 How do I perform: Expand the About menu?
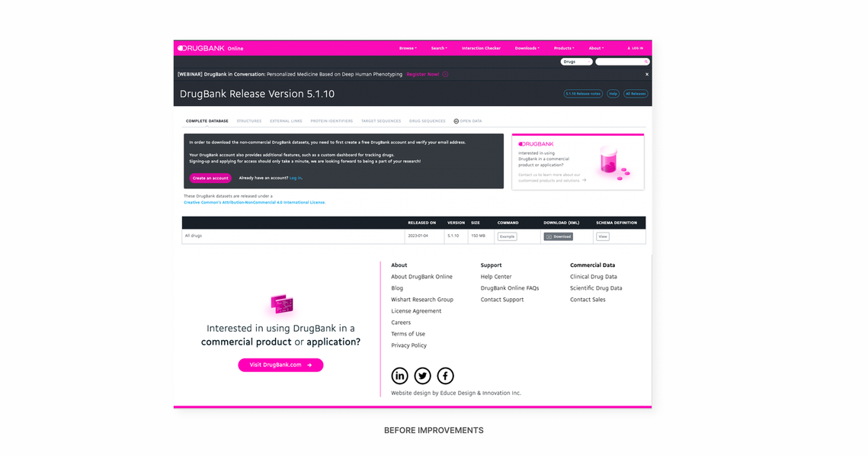point(596,48)
